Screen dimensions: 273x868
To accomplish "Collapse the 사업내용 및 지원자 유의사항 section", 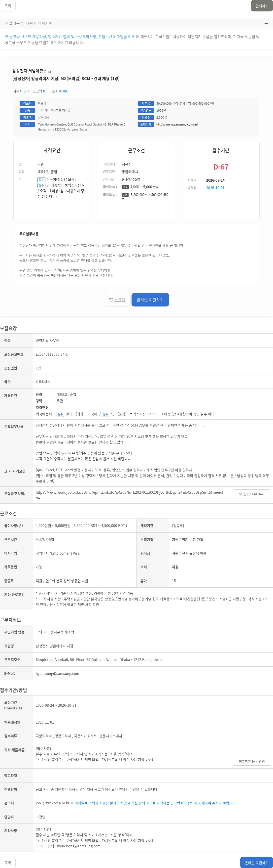I will tap(266, 23).
